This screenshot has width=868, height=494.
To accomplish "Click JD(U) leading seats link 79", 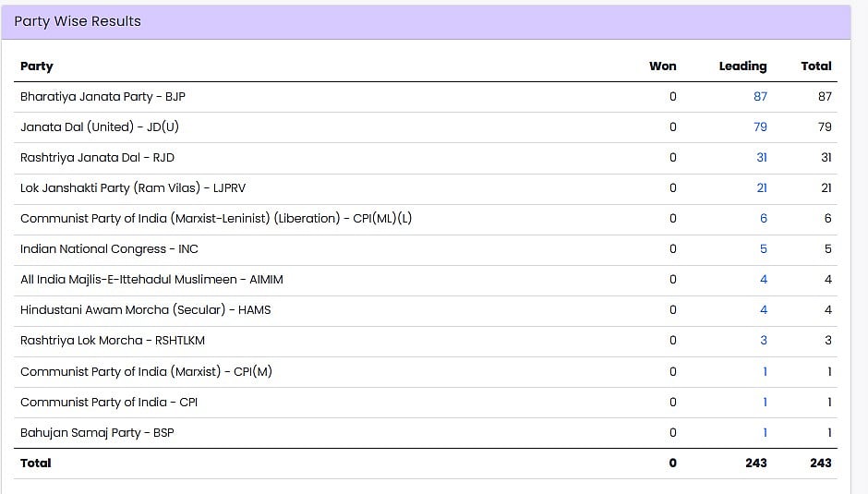I will tap(760, 127).
